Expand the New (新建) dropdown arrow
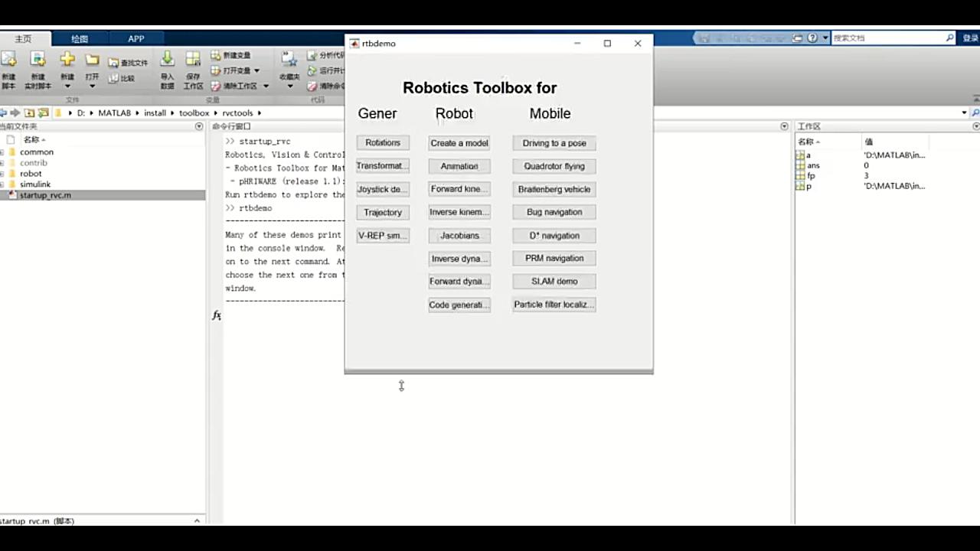The width and height of the screenshot is (980, 551). 67,86
